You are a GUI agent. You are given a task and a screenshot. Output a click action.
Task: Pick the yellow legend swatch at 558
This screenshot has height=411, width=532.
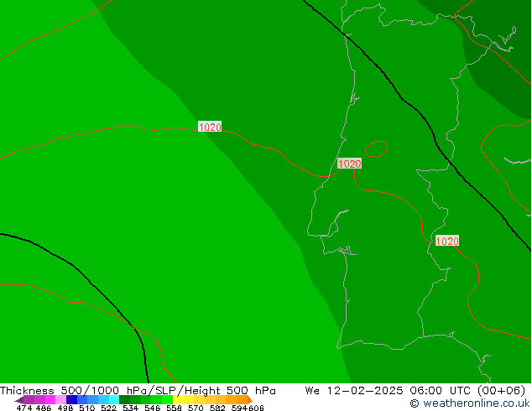pyautogui.click(x=178, y=399)
